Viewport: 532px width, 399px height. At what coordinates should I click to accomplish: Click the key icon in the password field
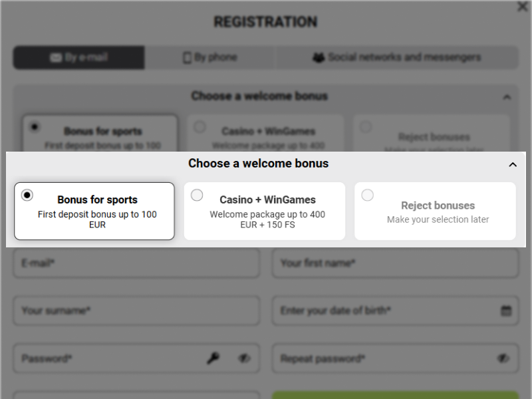(x=213, y=358)
